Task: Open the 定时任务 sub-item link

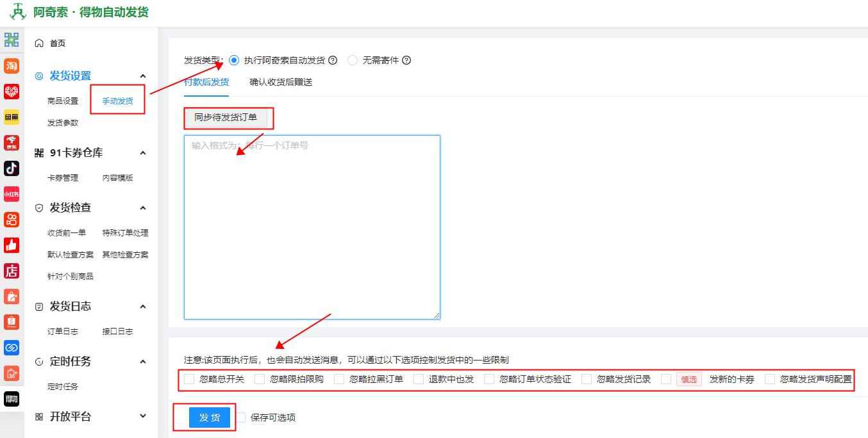Action: [63, 387]
